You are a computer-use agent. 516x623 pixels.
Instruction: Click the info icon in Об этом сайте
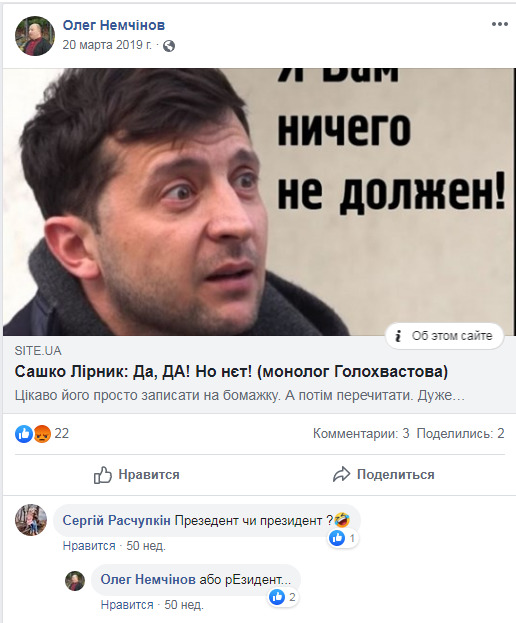coord(398,336)
